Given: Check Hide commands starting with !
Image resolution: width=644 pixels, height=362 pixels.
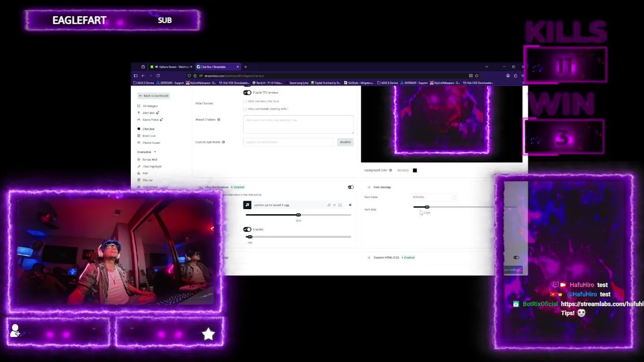Looking at the screenshot, I should click(245, 109).
